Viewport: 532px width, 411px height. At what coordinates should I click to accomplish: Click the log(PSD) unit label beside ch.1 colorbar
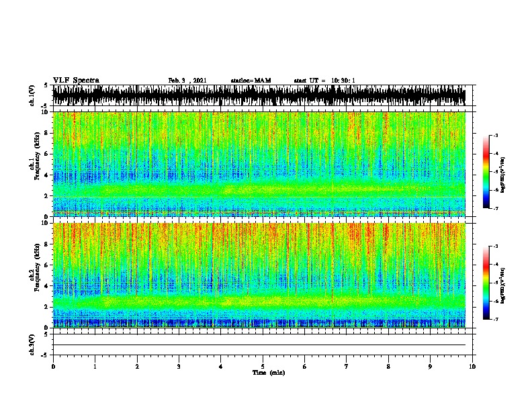pyautogui.click(x=503, y=175)
